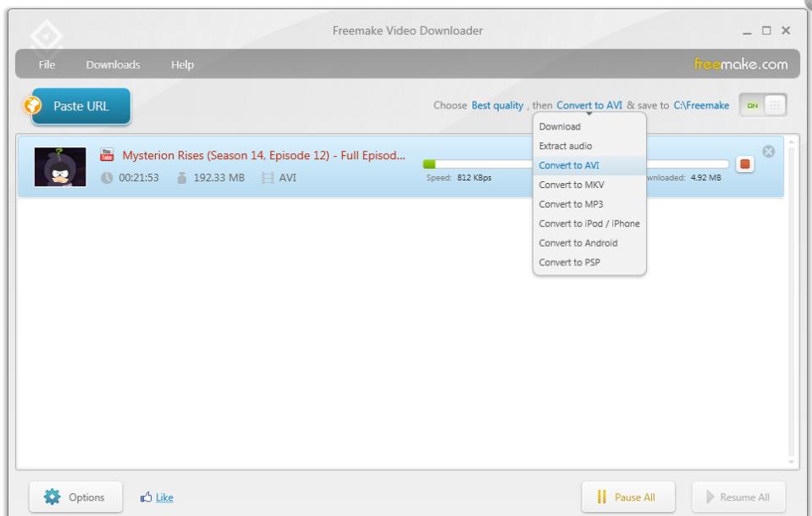Visit freemake.com link

(x=741, y=64)
